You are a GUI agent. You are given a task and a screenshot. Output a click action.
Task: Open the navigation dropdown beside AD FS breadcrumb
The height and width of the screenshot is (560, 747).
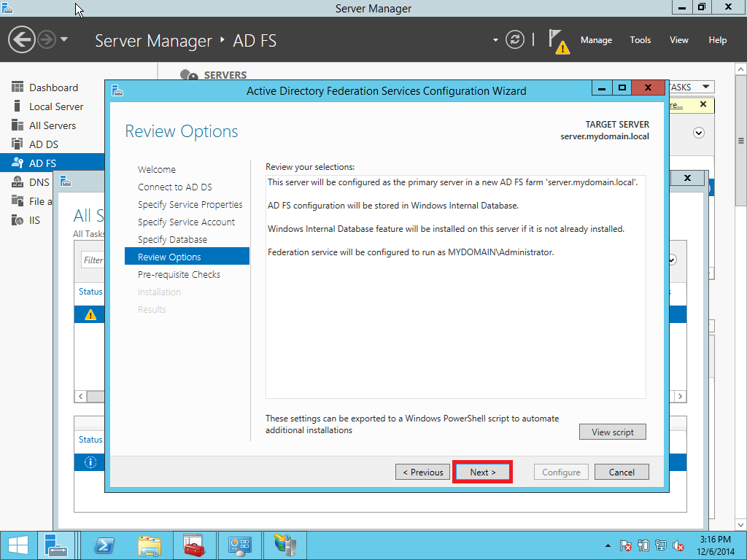(x=496, y=40)
